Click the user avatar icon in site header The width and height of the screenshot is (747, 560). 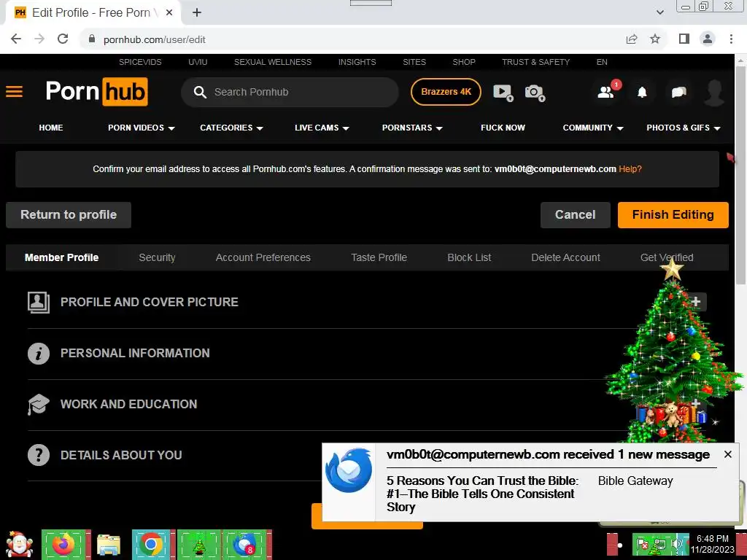[714, 93]
